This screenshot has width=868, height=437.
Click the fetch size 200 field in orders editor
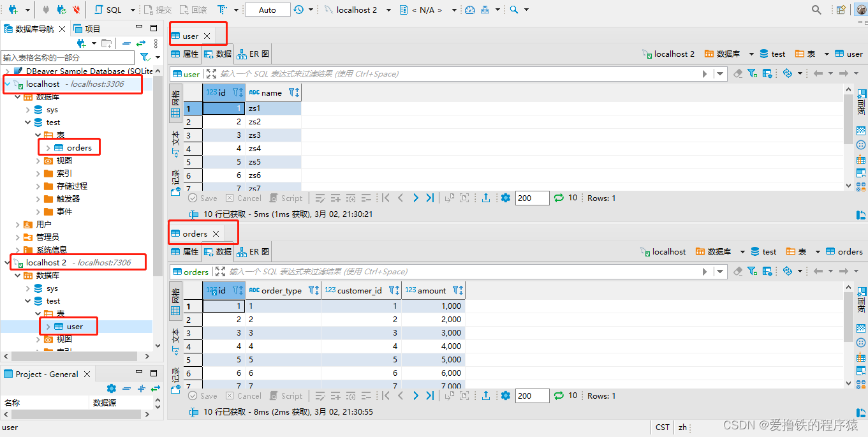(x=532, y=396)
